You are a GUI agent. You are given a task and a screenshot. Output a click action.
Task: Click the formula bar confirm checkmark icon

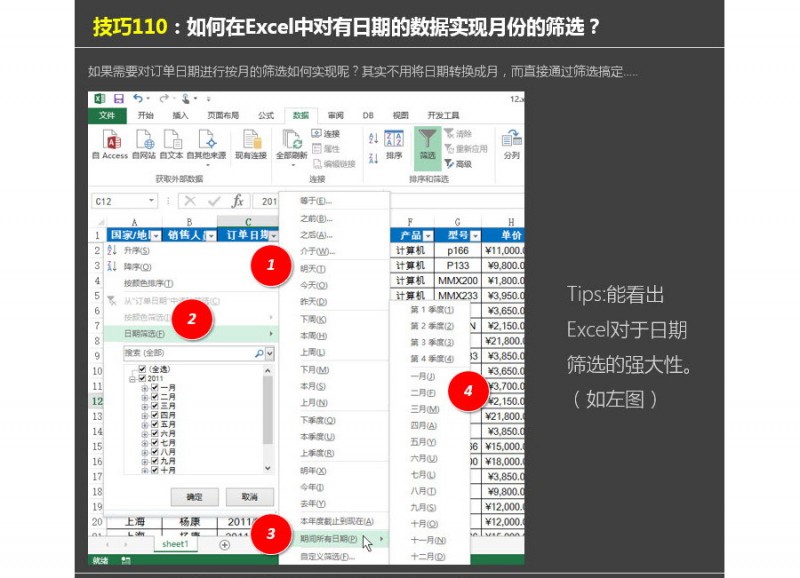214,201
